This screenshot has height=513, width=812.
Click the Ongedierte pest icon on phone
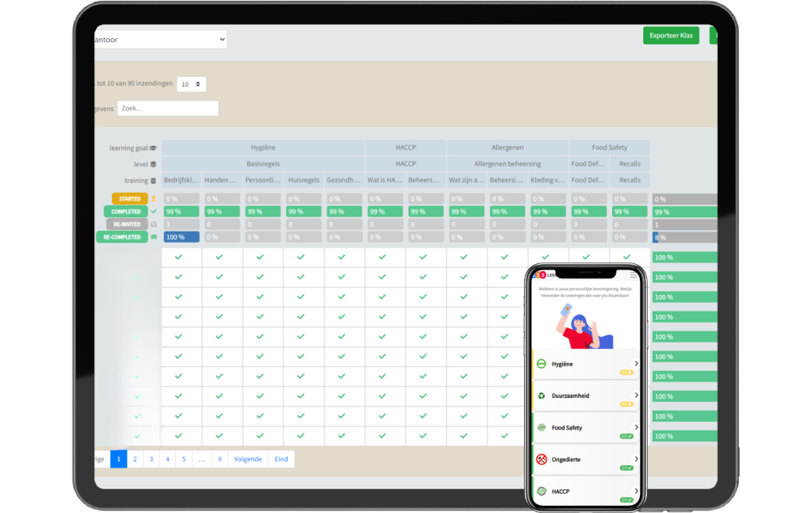click(541, 459)
